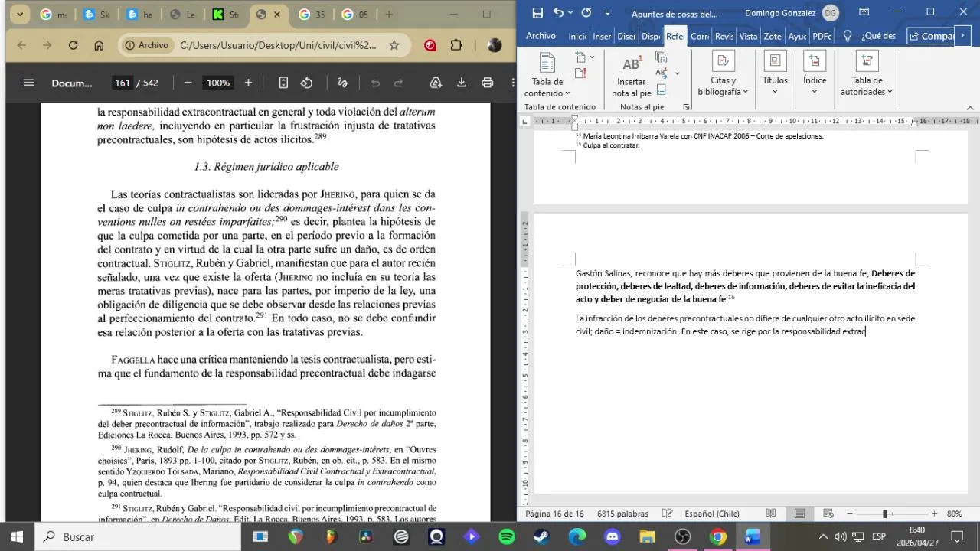Select the PDF Draw annotation tool
The image size is (980, 551).
[342, 83]
